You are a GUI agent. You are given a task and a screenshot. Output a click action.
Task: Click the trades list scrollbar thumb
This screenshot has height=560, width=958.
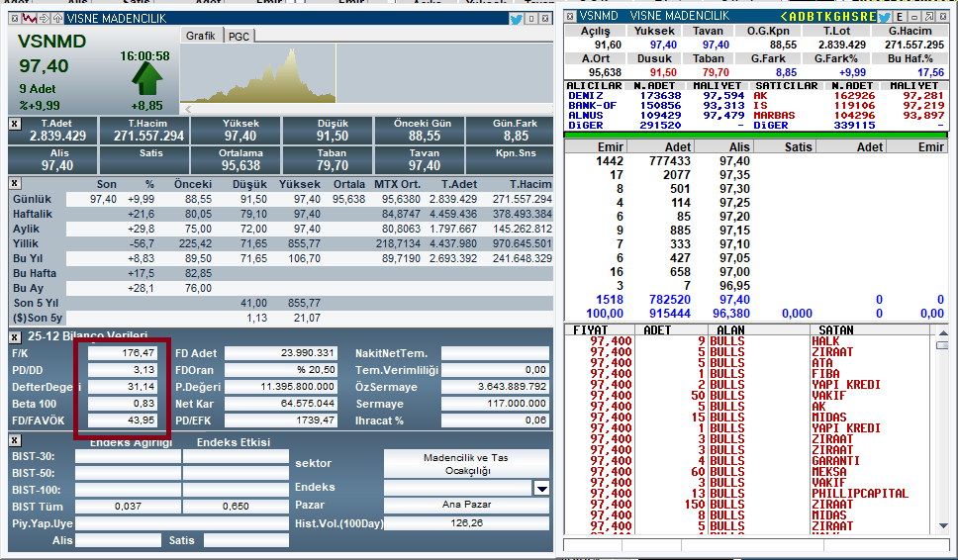[x=943, y=345]
